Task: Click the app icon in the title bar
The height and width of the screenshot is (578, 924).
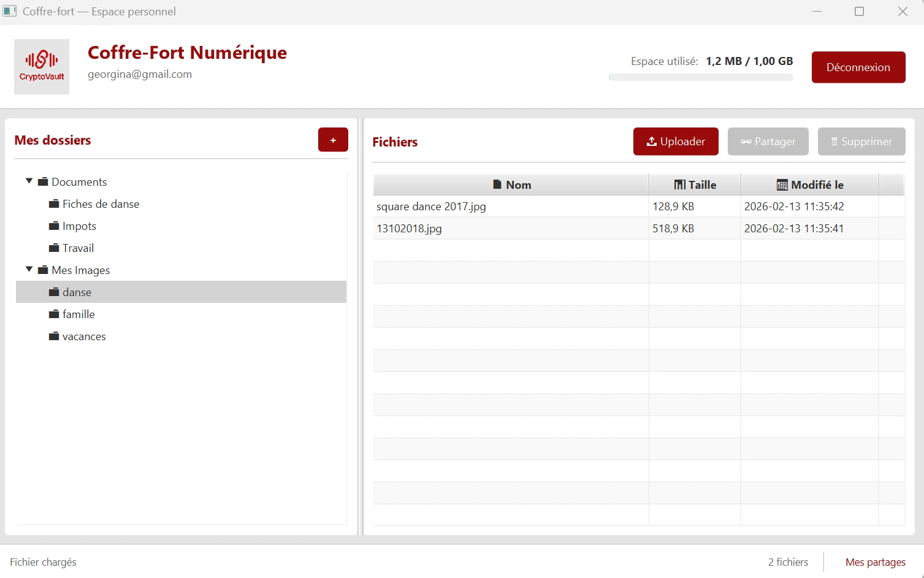Action: pyautogui.click(x=9, y=11)
